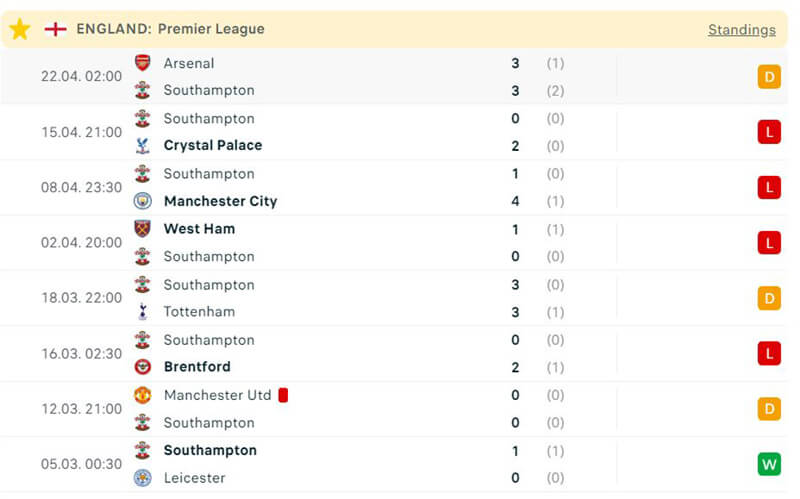Viewport: 800px width, 499px height.
Task: Click the West Ham club crest
Action: 143,229
